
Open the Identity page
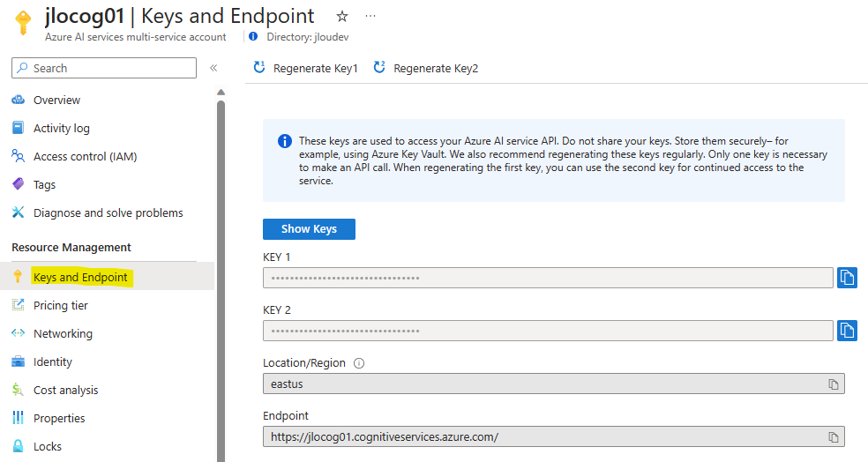point(53,361)
